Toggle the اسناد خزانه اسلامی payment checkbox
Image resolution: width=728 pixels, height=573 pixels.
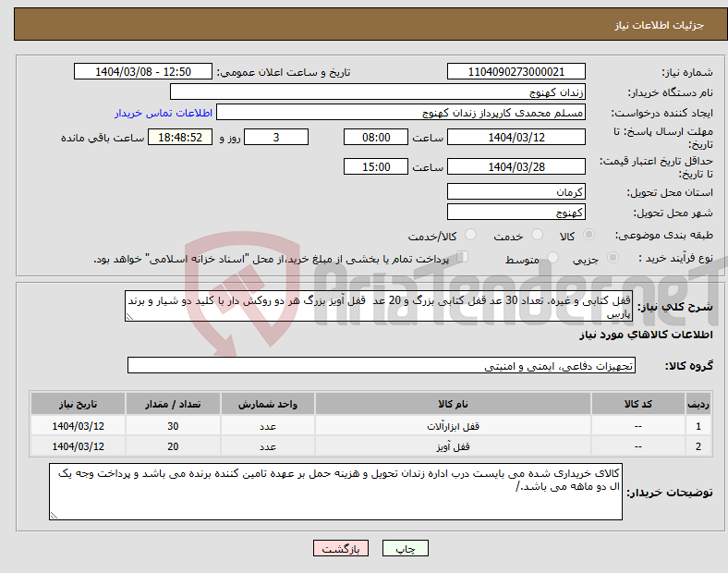(x=463, y=257)
